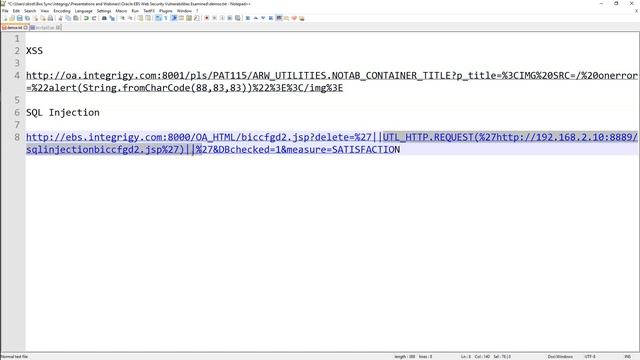Click the heart icon in toolbar

(x=294, y=18)
